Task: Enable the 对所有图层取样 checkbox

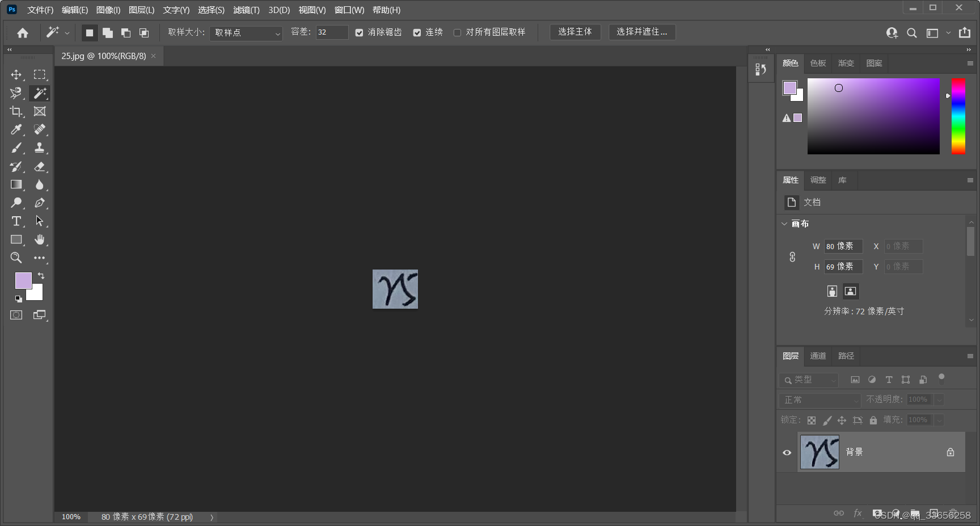Action: point(457,33)
